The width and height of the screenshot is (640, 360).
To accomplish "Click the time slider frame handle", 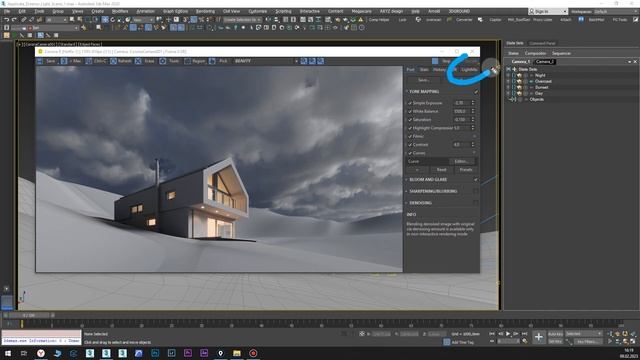I will click(29, 316).
